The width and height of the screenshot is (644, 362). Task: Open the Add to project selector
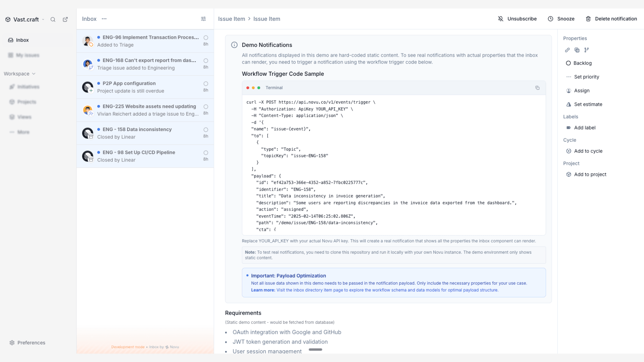(586, 174)
